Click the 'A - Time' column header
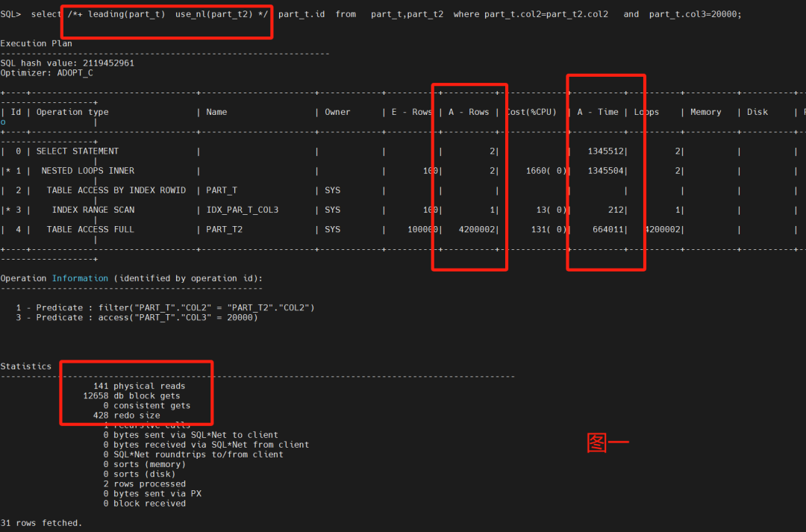This screenshot has height=532, width=806. tap(597, 112)
